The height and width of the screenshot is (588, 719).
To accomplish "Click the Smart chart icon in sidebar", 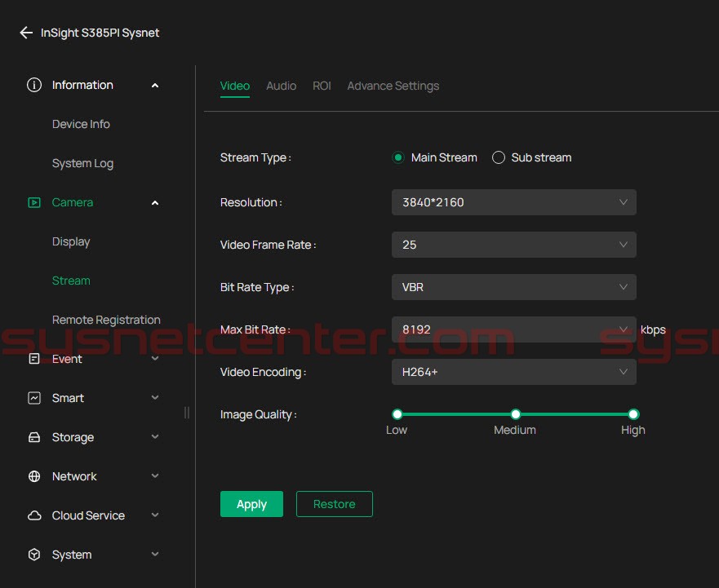I will (x=34, y=398).
